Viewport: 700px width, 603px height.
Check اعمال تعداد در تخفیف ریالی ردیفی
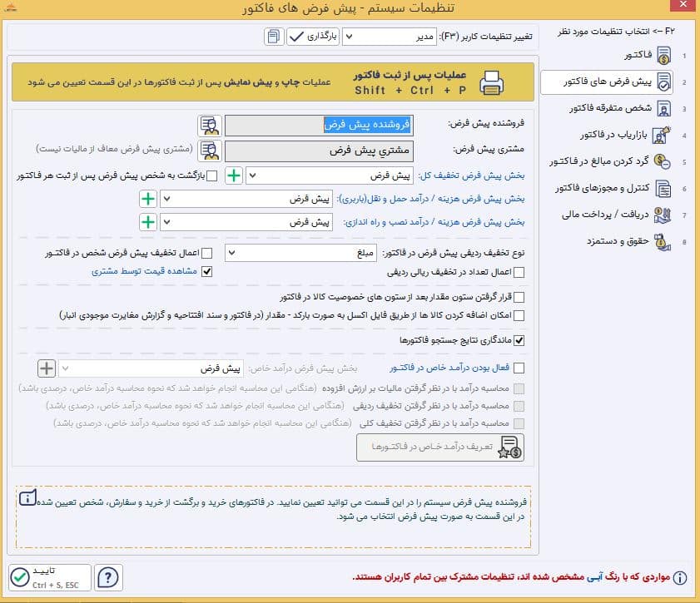tap(519, 273)
